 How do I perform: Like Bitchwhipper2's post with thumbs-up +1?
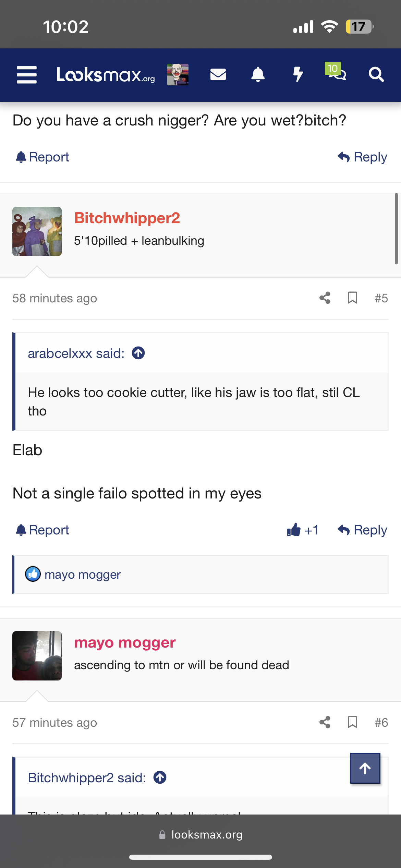coord(302,530)
